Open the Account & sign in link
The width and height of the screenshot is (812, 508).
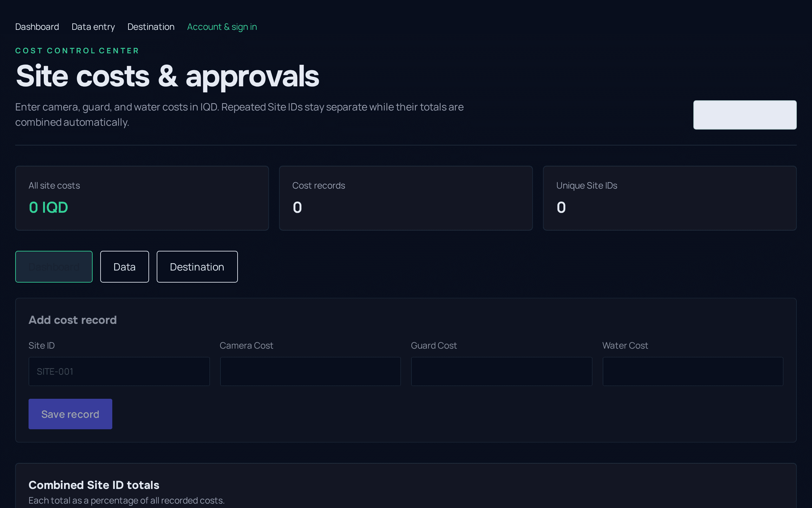[x=222, y=27]
